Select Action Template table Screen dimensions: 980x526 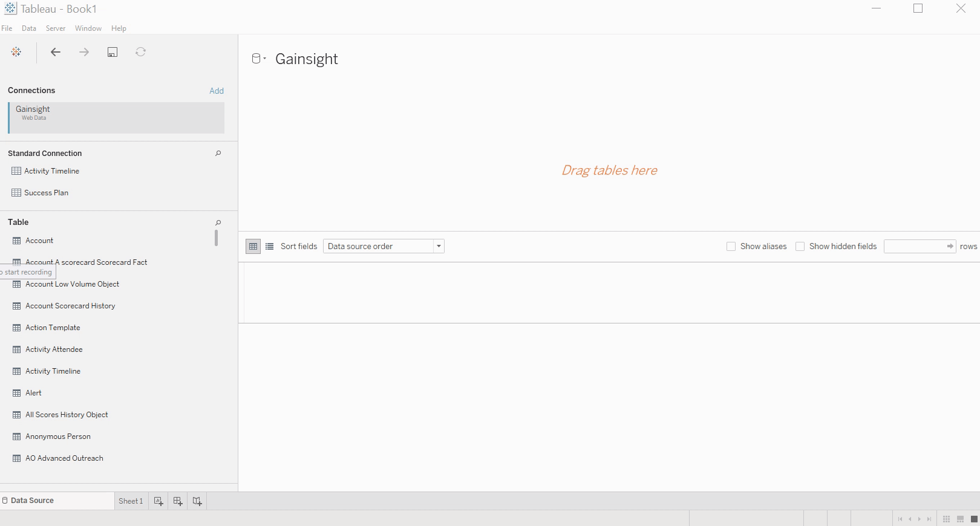53,328
